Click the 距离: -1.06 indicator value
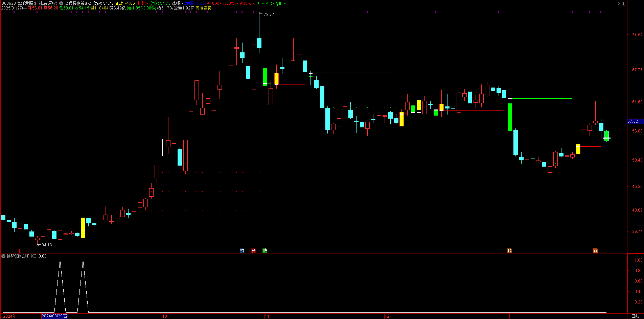This screenshot has height=319, width=644. pos(125,3)
